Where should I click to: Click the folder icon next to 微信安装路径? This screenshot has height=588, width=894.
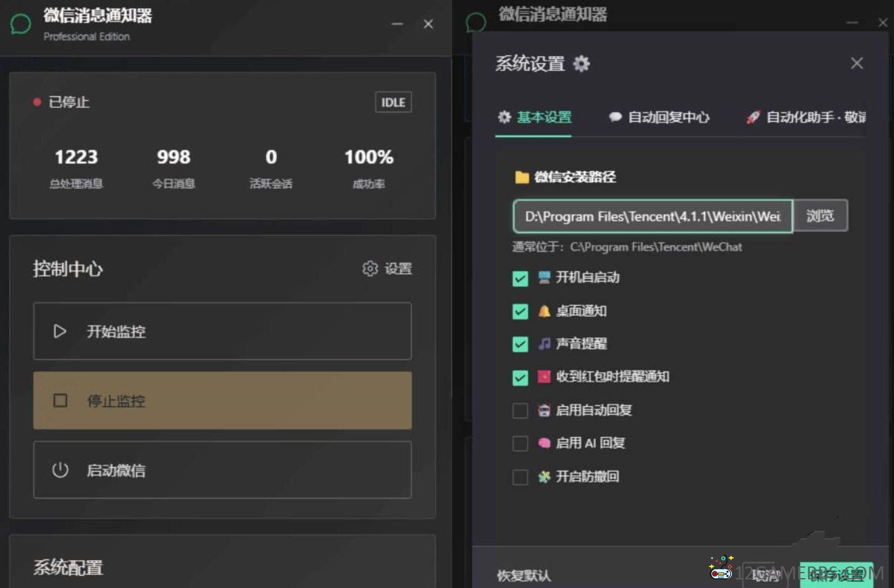pyautogui.click(x=522, y=178)
